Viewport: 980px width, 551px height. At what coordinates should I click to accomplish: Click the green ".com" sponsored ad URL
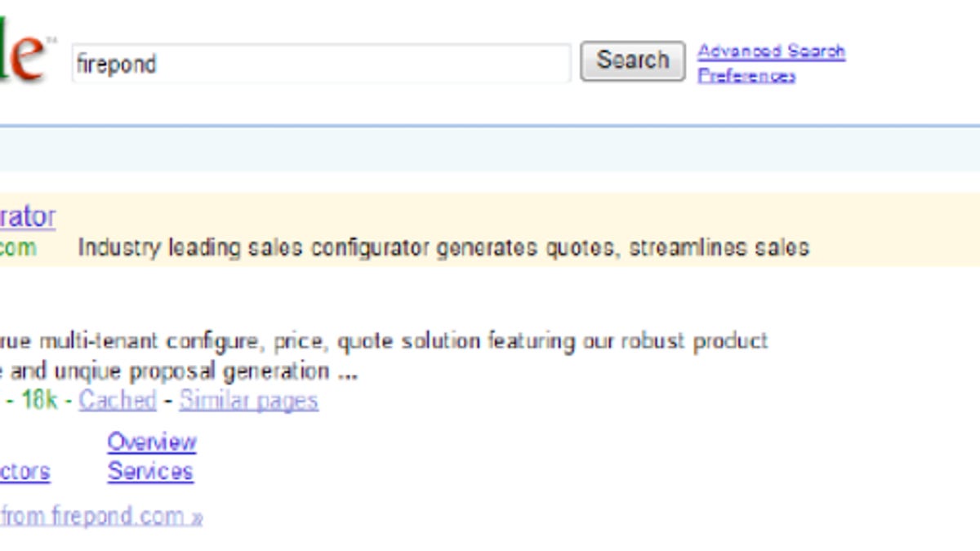[18, 247]
